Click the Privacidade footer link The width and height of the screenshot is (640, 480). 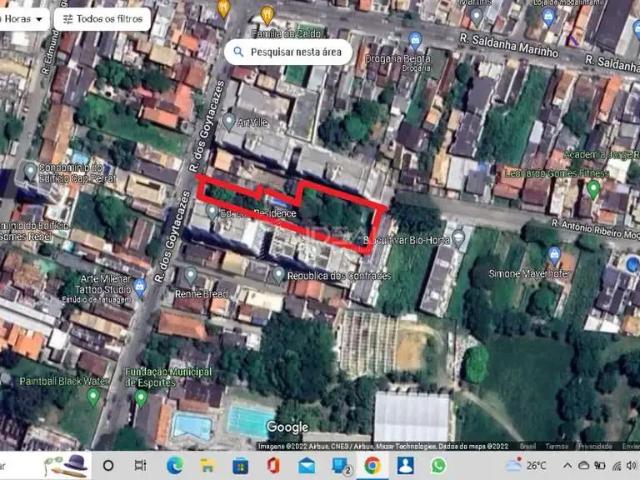pyautogui.click(x=597, y=446)
